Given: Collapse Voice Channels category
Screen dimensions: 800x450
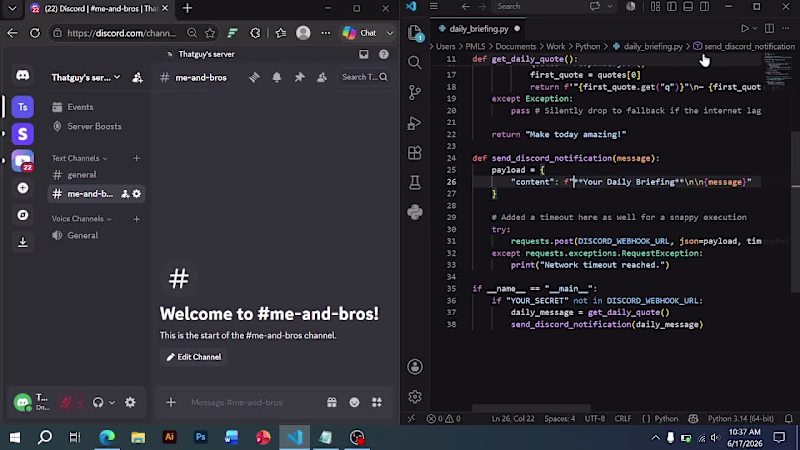Looking at the screenshot, I should pos(81,219).
